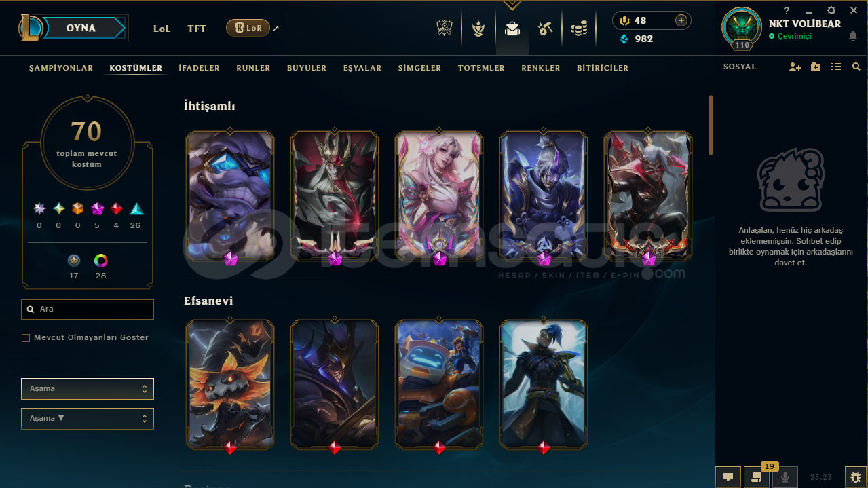Expand the first Aşama dropdown
868x488 pixels.
tap(88, 389)
